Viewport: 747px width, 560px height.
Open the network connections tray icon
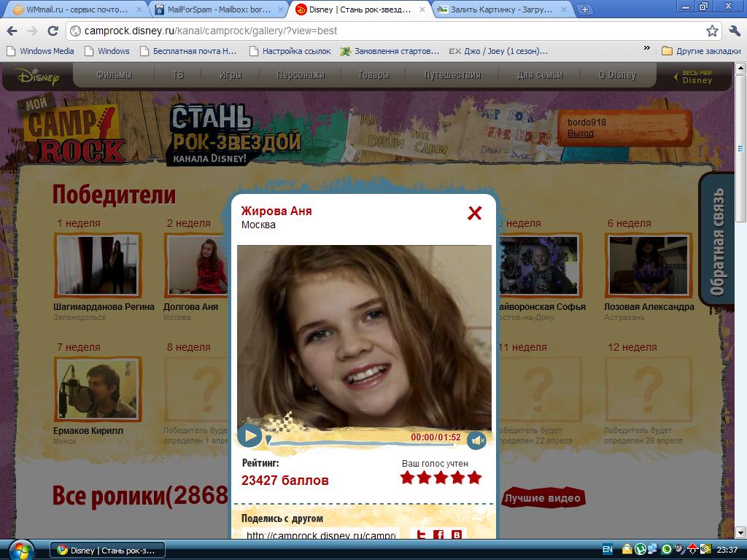[x=651, y=550]
